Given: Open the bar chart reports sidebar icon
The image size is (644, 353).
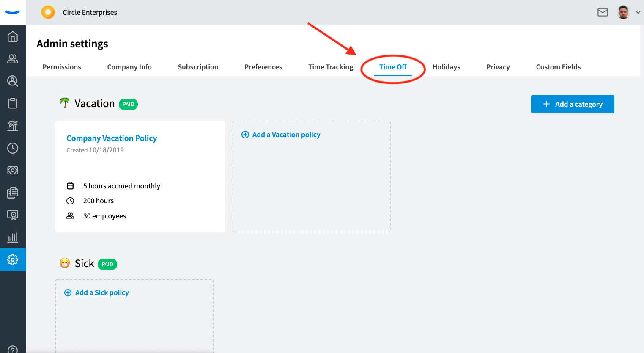Looking at the screenshot, I should (x=13, y=237).
